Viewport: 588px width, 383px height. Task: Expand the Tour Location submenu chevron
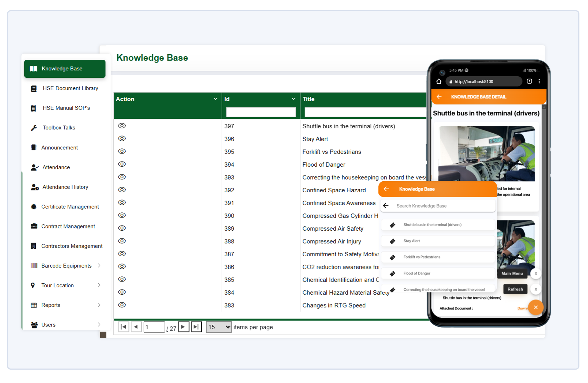pyautogui.click(x=99, y=285)
